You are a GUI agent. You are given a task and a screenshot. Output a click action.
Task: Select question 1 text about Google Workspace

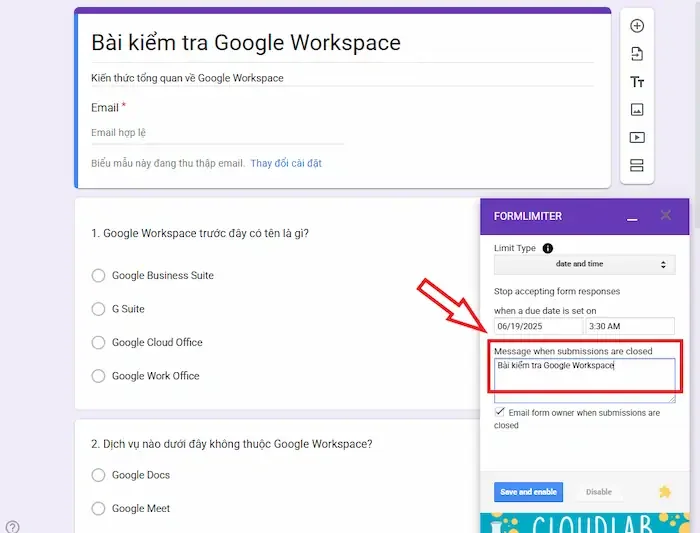point(200,233)
